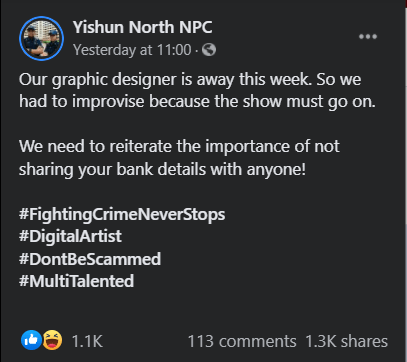View the 1.1K reactions count
407x362 pixels.
(x=87, y=341)
